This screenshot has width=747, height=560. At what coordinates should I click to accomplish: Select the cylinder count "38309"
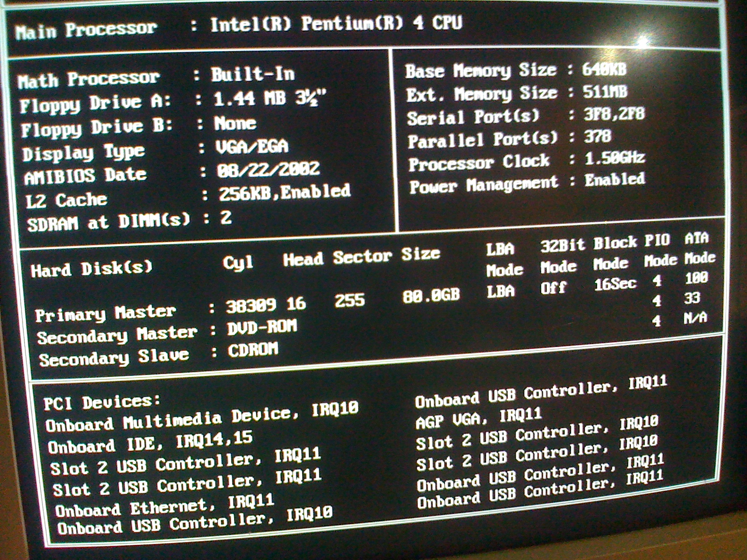tap(251, 306)
